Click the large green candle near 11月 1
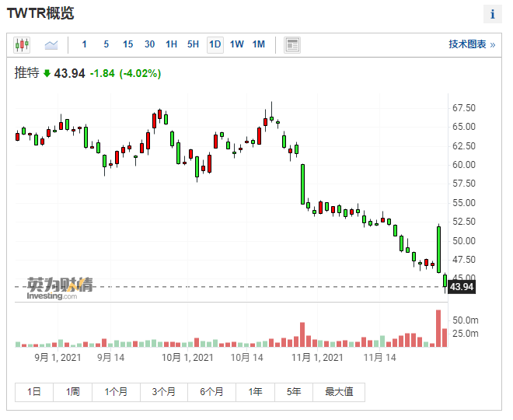The width and height of the screenshot is (513, 420). point(302,184)
